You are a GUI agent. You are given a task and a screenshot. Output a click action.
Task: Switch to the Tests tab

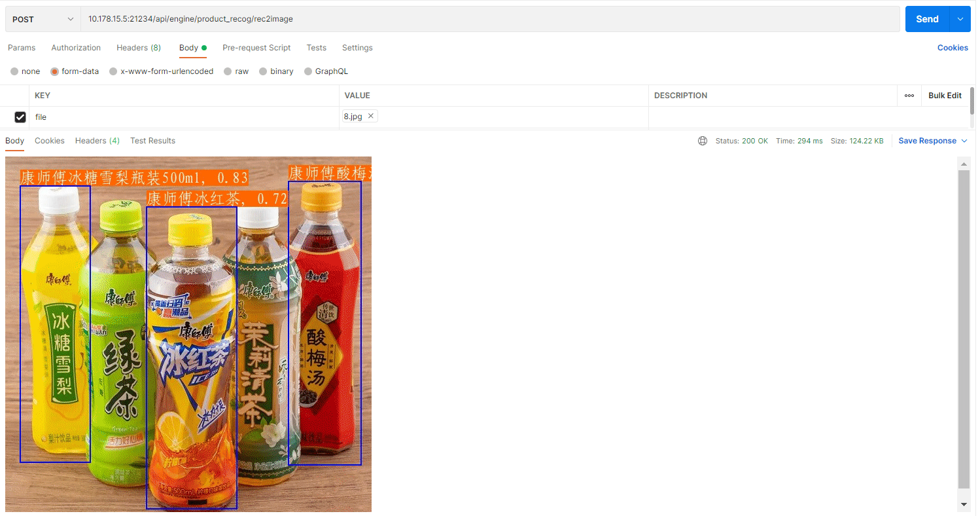pos(317,48)
